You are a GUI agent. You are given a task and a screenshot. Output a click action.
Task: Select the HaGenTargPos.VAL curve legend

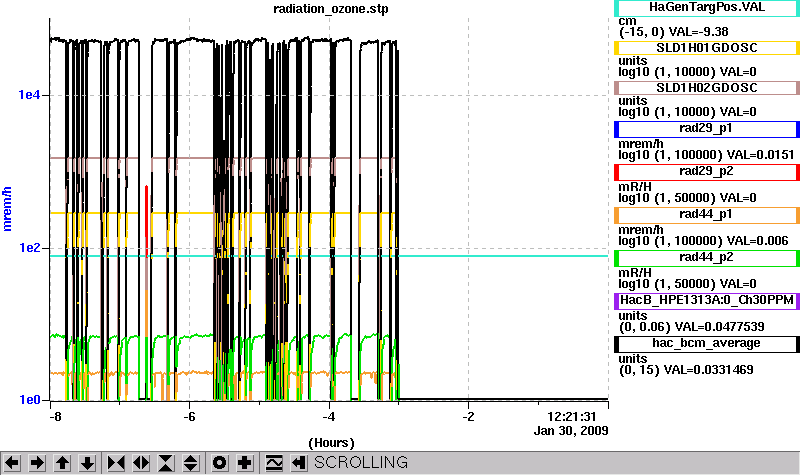[x=707, y=7]
